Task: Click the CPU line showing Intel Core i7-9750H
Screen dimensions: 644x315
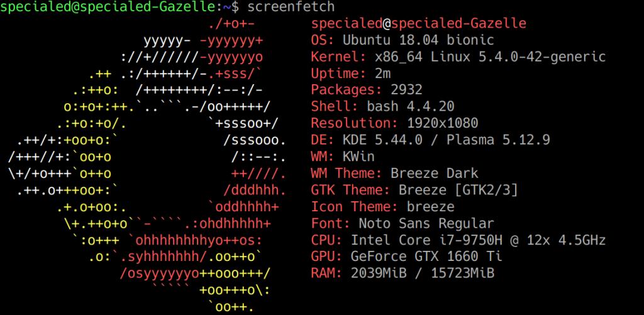Action: click(458, 240)
